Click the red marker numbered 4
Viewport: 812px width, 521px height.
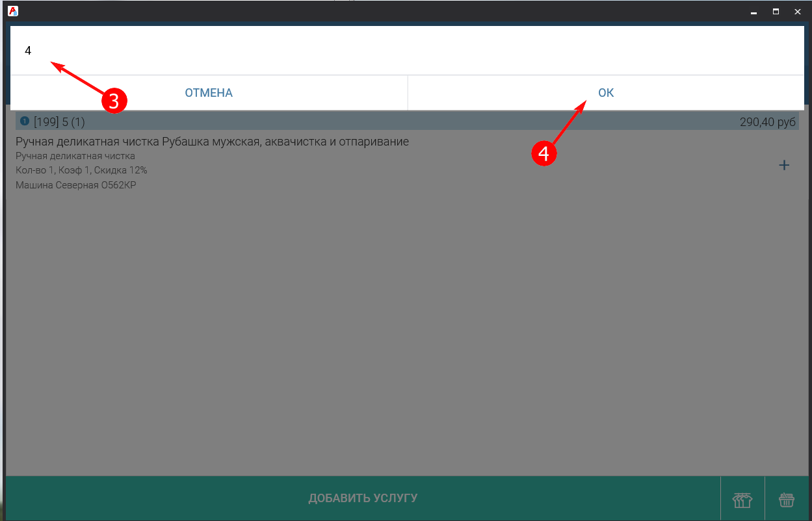[544, 153]
